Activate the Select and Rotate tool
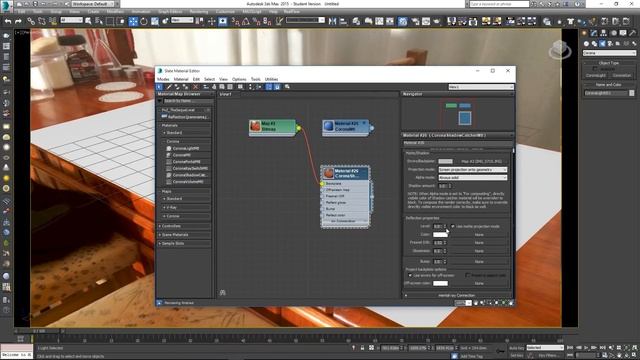 (144, 21)
